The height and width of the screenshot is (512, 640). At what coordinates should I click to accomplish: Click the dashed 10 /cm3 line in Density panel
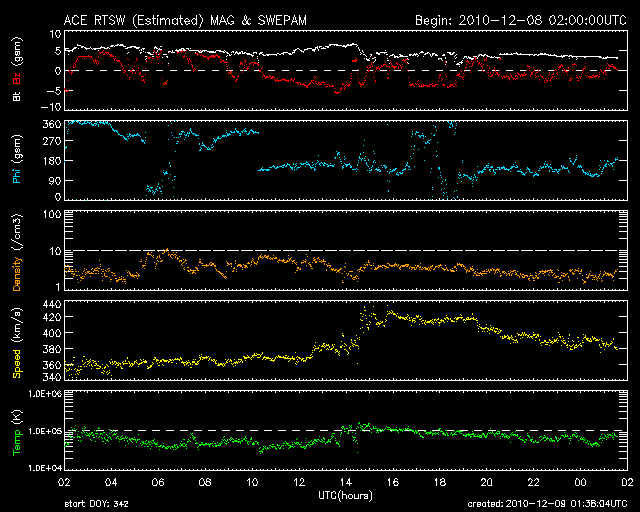[346, 251]
